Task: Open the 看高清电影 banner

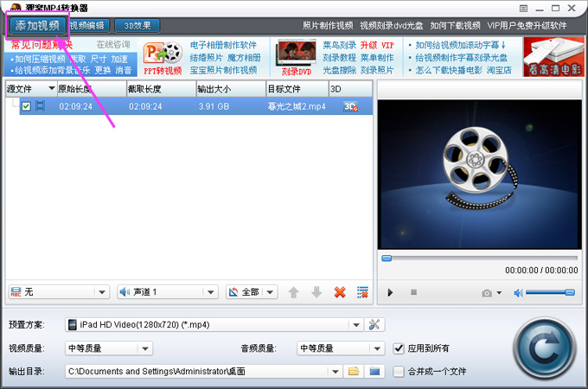Action: (554, 56)
